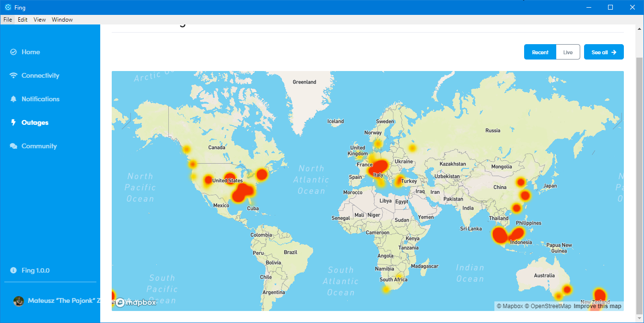The width and height of the screenshot is (644, 323).
Task: Open the Connectivity section
Action: pyautogui.click(x=40, y=75)
